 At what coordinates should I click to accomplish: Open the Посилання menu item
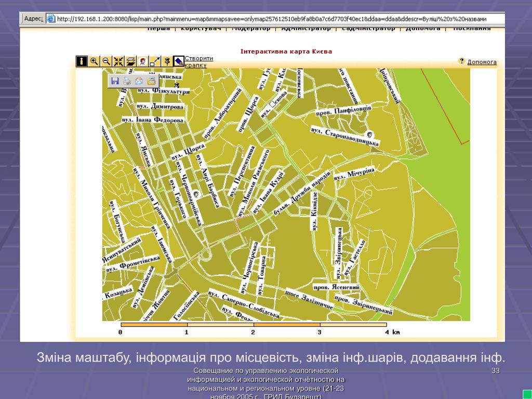(x=472, y=29)
